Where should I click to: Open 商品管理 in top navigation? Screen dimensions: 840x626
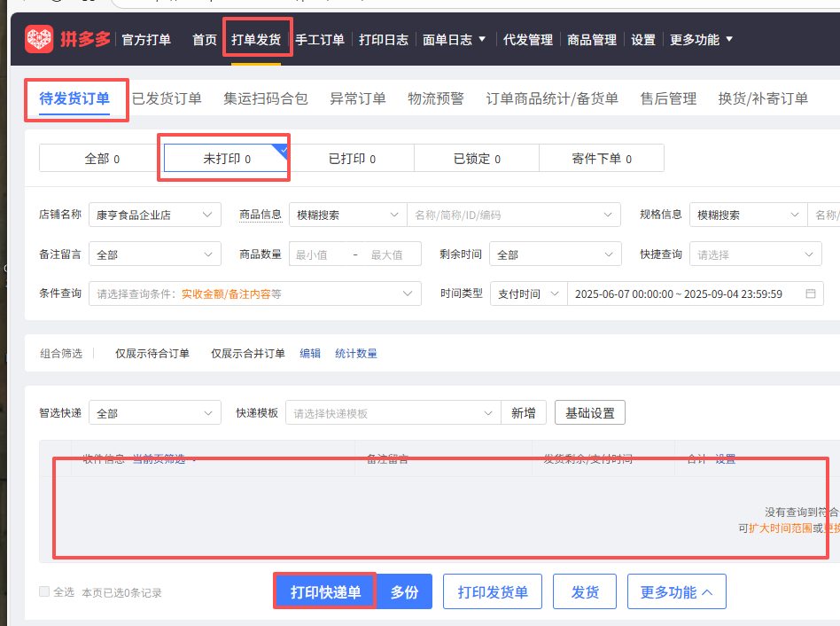[x=592, y=40]
